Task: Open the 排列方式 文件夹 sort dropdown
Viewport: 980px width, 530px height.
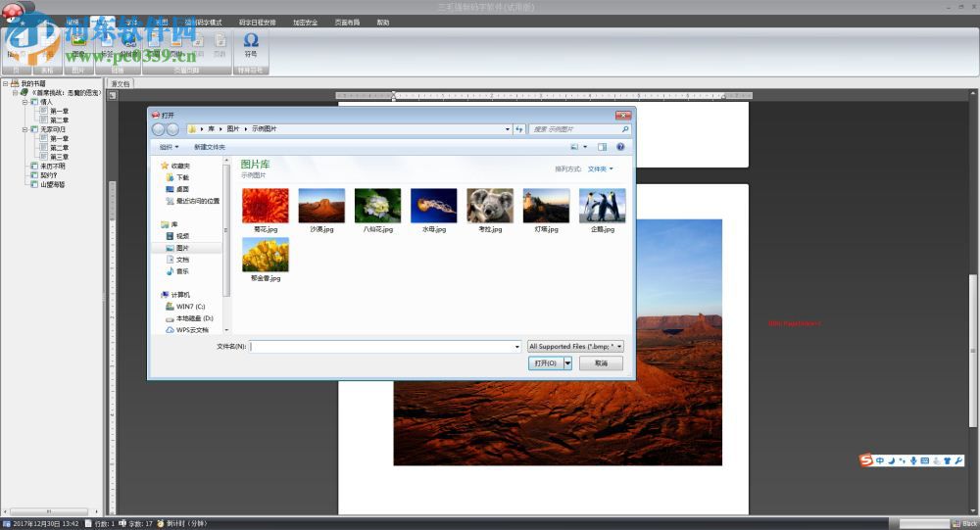Action: click(x=600, y=169)
